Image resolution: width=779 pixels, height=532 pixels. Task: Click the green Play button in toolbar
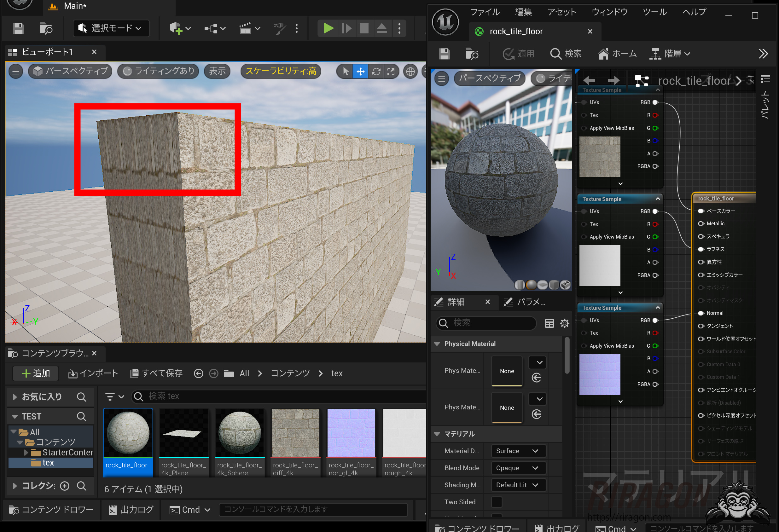328,28
